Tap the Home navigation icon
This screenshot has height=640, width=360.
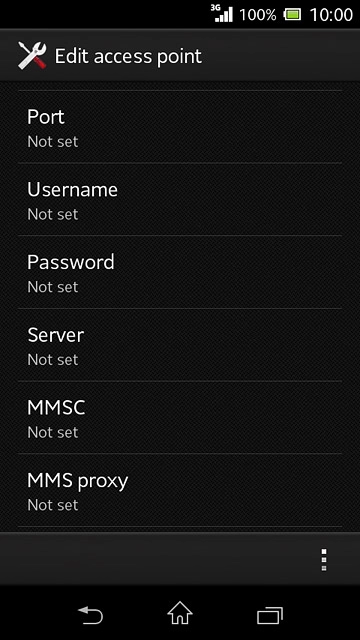(180, 613)
